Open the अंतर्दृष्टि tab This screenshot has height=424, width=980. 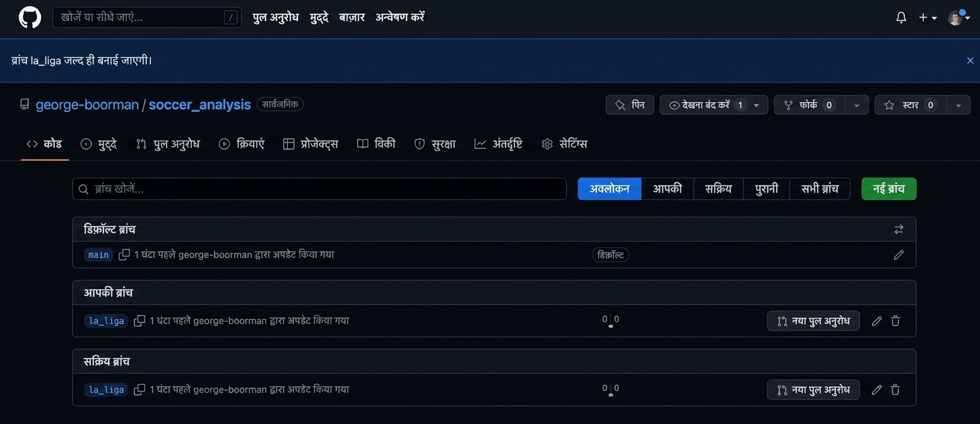(x=499, y=144)
